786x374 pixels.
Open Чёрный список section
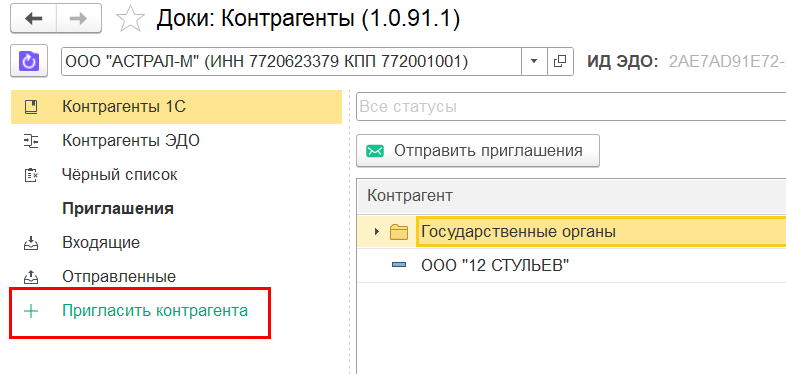[120, 175]
